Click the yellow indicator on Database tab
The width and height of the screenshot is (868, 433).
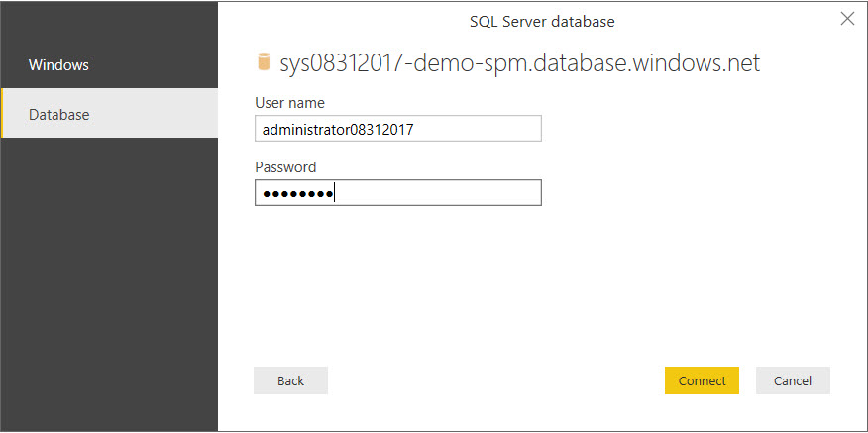click(x=3, y=115)
